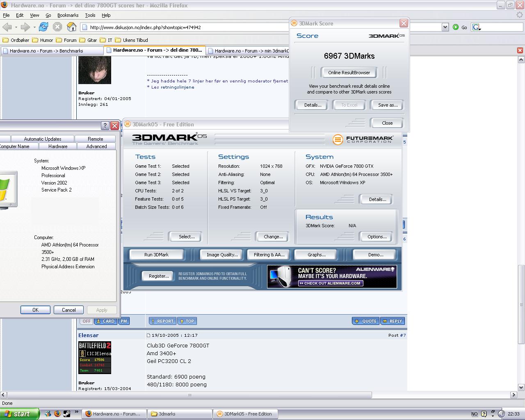The height and width of the screenshot is (420, 525).
Task: Click QUOTE on the forum post
Action: [365, 321]
